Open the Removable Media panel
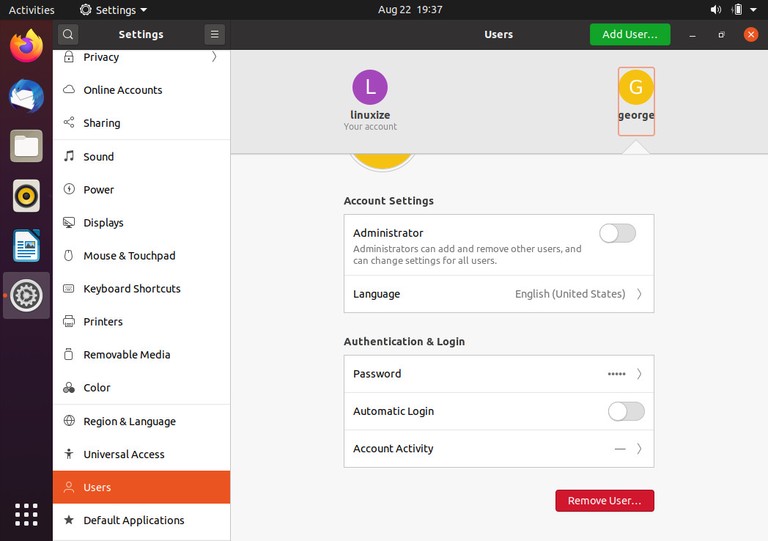 pyautogui.click(x=142, y=354)
